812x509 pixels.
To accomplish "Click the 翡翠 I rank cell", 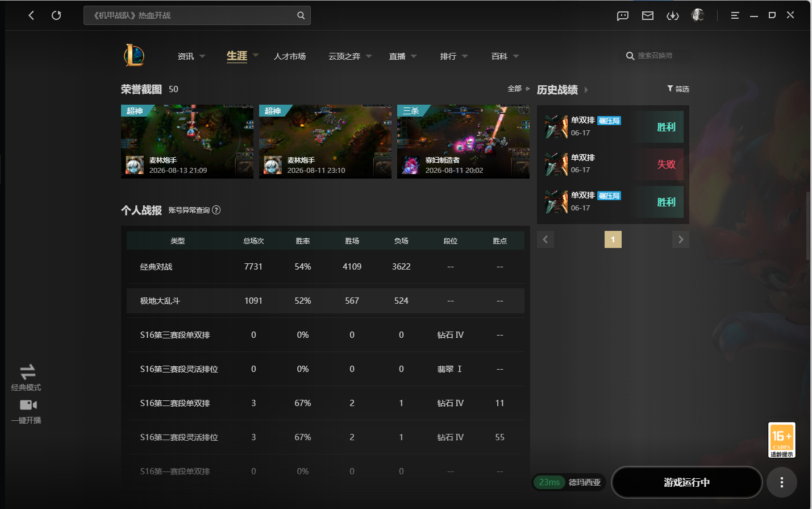I will click(x=449, y=369).
